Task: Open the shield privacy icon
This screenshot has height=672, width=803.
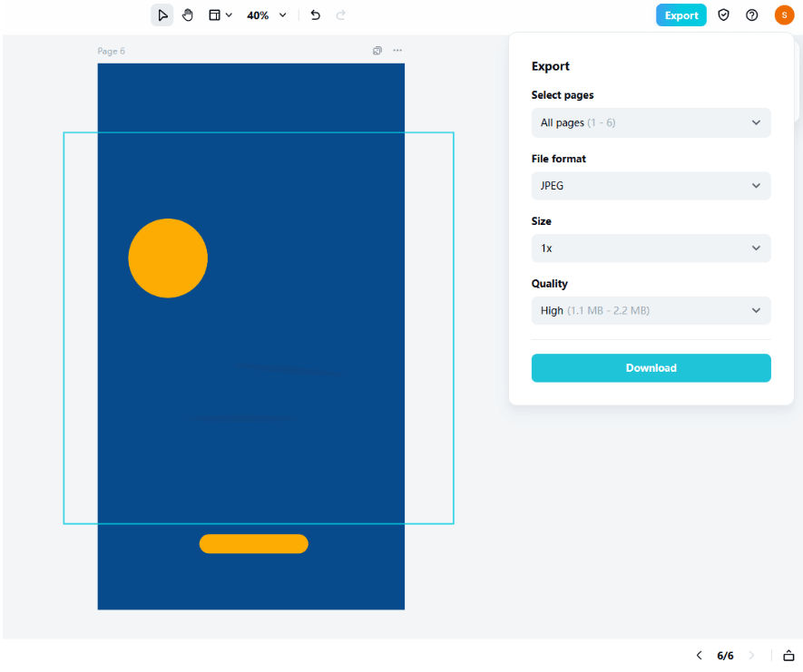Action: (723, 15)
